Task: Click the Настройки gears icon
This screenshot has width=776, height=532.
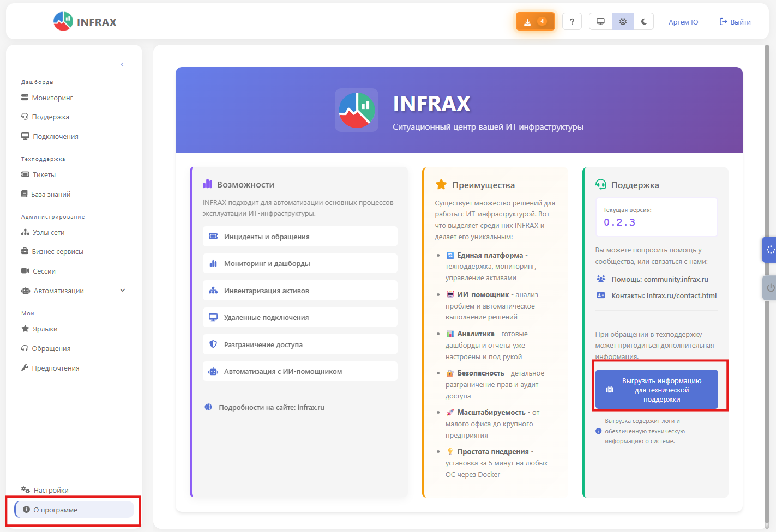Action: [x=26, y=490]
